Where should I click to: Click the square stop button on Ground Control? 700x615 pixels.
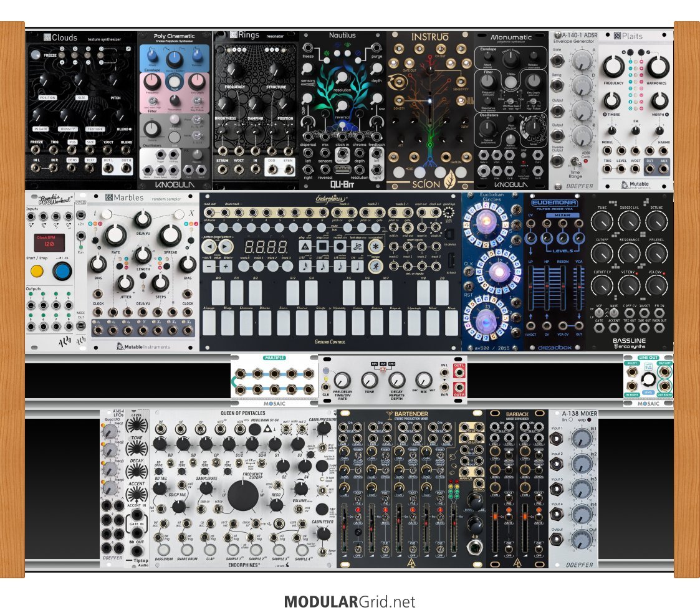point(322,246)
